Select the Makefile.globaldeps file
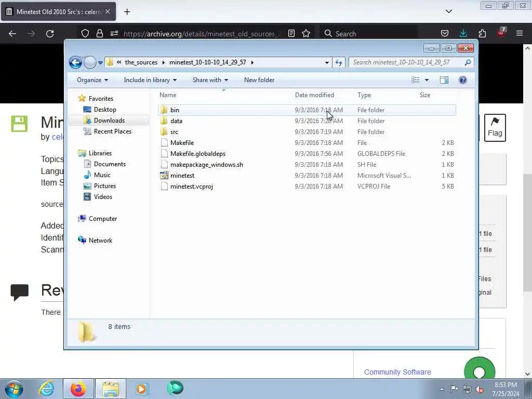The height and width of the screenshot is (399, 532). (x=198, y=154)
